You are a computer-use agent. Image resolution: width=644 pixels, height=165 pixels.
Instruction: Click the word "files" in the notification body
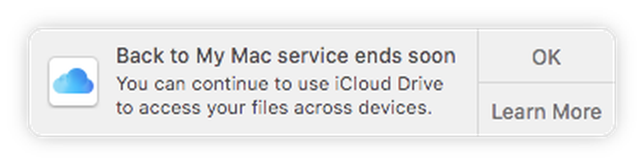click(270, 108)
